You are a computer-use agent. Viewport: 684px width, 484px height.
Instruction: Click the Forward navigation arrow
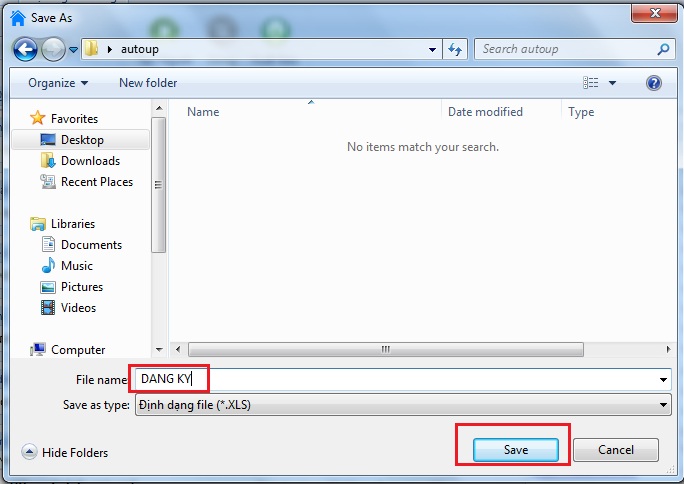pos(52,49)
